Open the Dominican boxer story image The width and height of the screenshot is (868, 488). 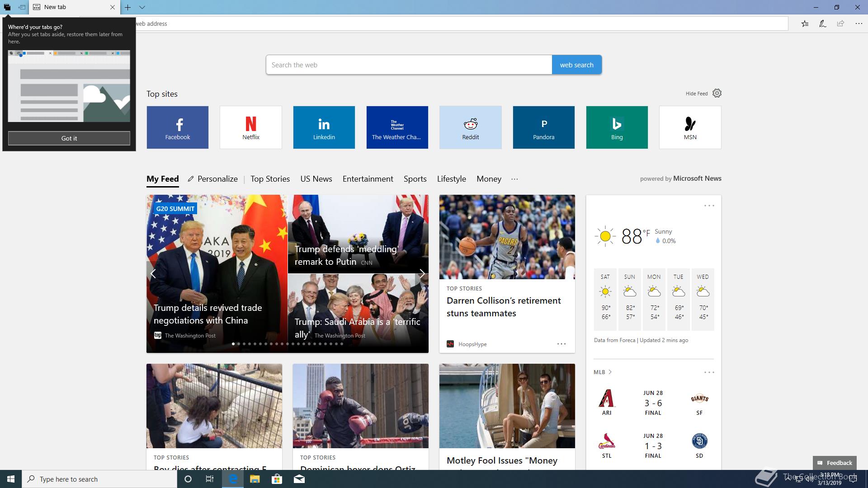click(361, 406)
